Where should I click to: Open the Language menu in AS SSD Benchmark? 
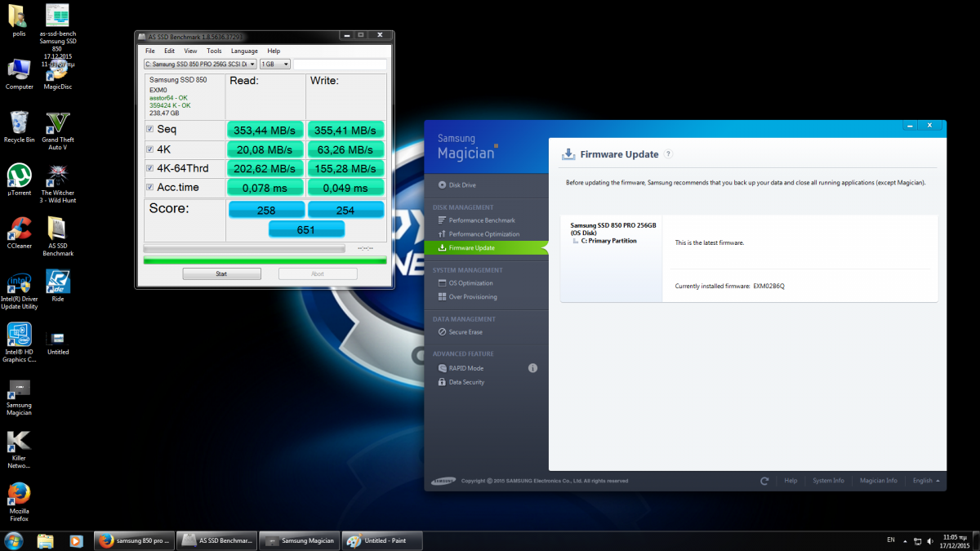[x=244, y=51]
